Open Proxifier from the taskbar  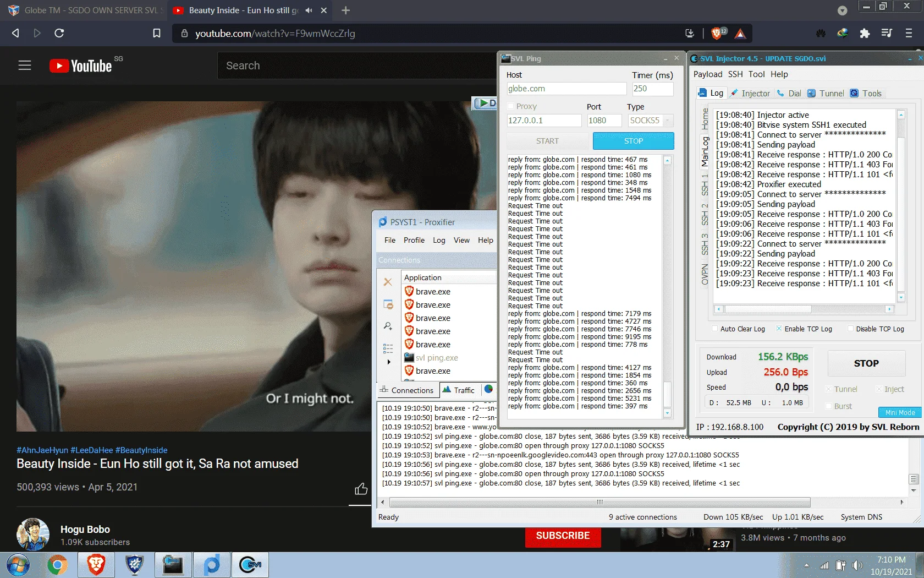point(212,565)
